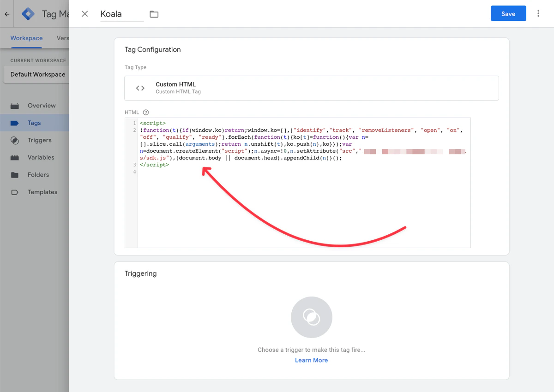The image size is (554, 392).
Task: Click 'Choose a trigger to make this tag fire...' text
Action: 312,350
